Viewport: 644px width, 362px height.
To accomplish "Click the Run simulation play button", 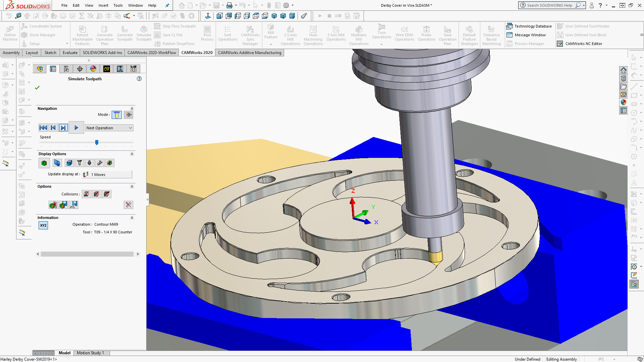I will pos(76,127).
